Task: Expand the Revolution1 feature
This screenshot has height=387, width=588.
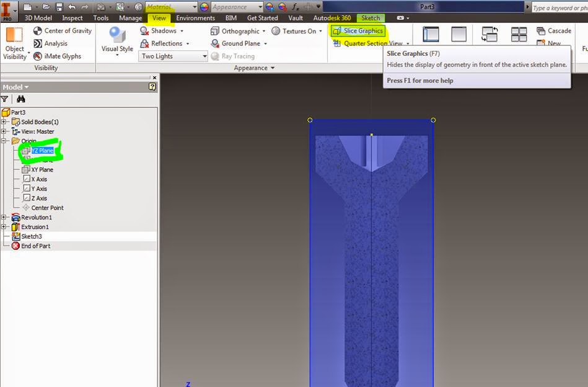Action: tap(4, 217)
